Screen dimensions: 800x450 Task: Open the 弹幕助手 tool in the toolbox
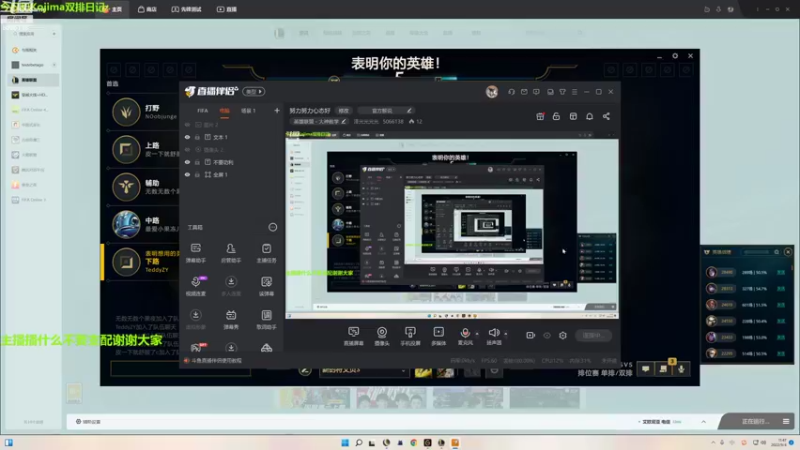click(x=195, y=252)
